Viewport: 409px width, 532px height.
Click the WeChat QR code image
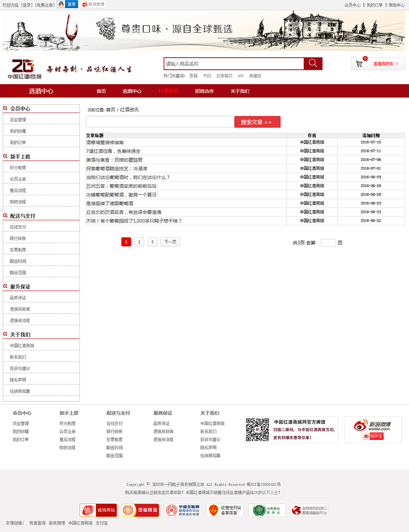point(257,430)
